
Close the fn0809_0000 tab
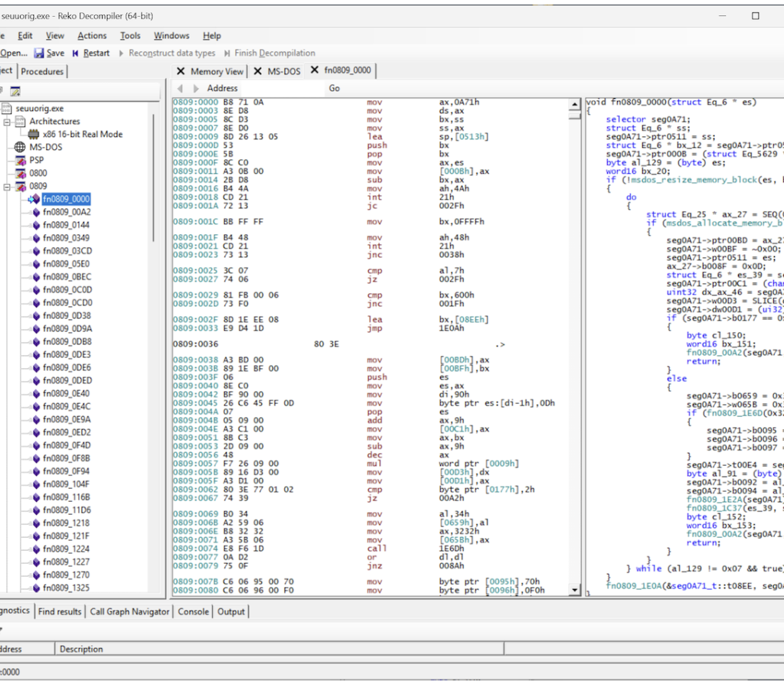coord(313,70)
